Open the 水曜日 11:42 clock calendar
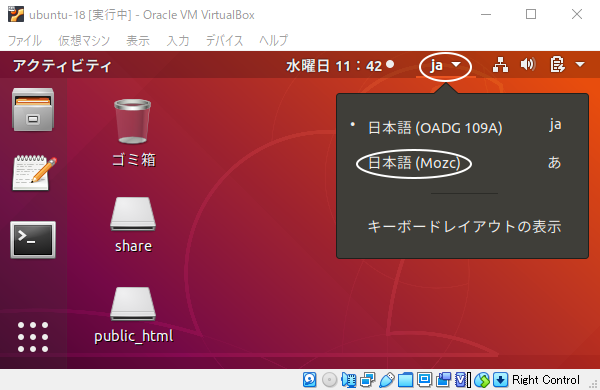The width and height of the screenshot is (600, 390). click(x=340, y=66)
